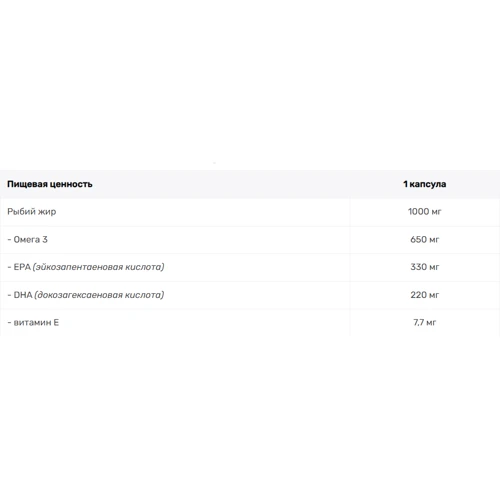Click the '650 мг' value
This screenshot has width=500, height=500.
point(424,239)
